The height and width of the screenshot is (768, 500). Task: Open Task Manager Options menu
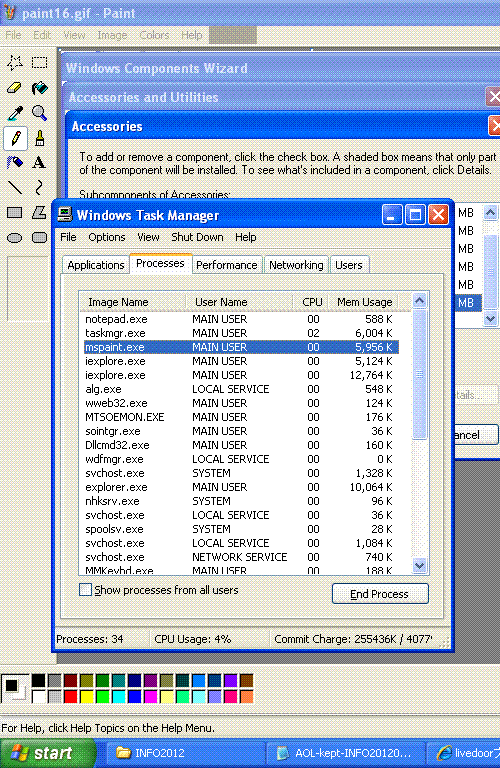[107, 237]
